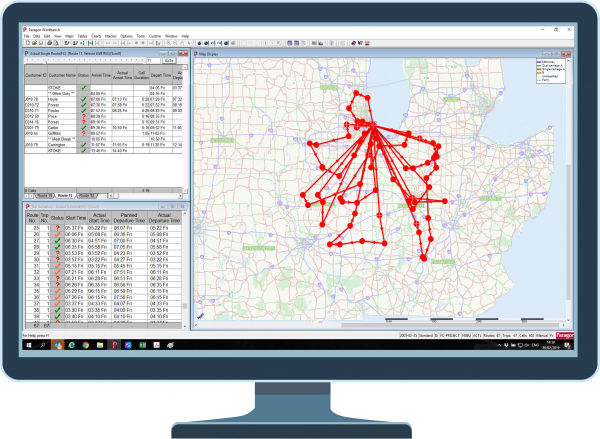Open the Data menu
Screen dimensions: 600x439
point(36,36)
